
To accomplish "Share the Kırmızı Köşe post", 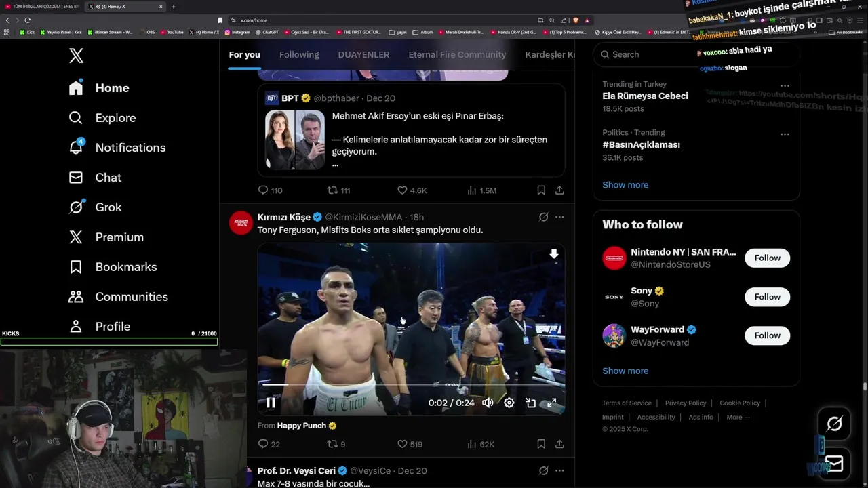I will point(559,444).
